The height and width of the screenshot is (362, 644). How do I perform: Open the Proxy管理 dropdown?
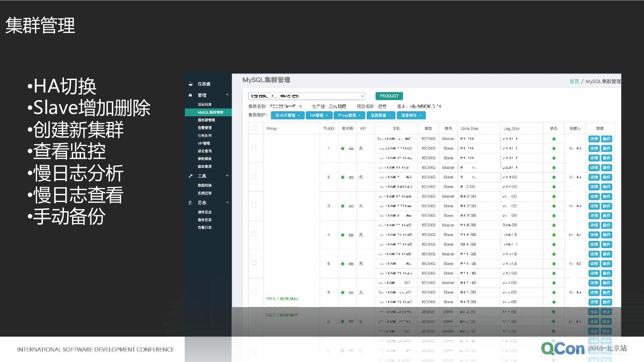[349, 115]
